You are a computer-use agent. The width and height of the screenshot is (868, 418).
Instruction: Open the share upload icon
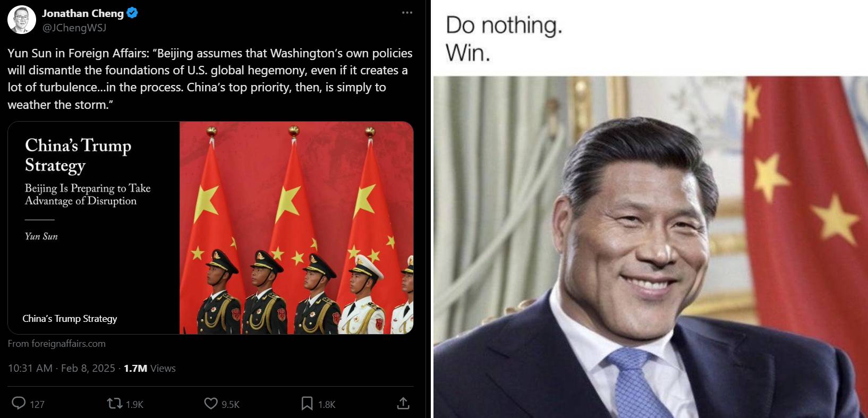click(x=403, y=403)
